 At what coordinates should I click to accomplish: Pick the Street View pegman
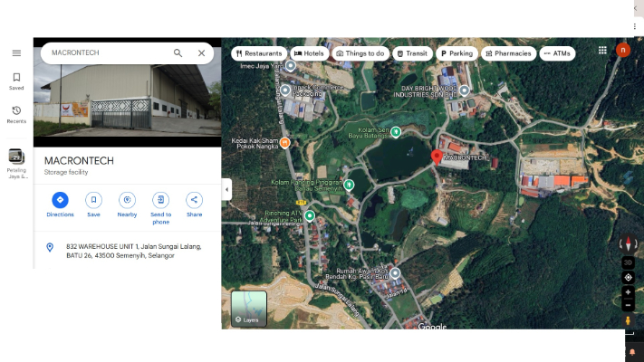628,320
